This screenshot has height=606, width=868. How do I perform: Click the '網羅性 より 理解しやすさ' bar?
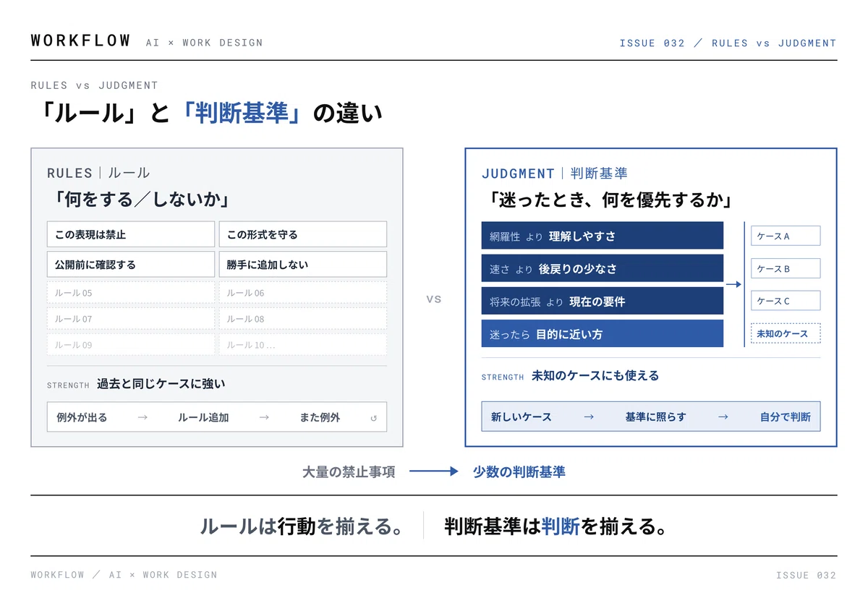point(603,236)
